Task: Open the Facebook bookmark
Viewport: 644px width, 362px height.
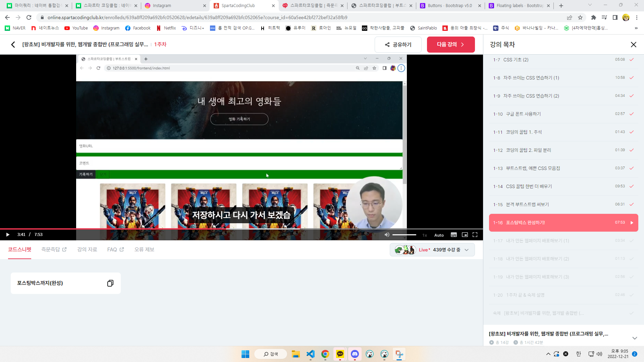Action: [138, 28]
